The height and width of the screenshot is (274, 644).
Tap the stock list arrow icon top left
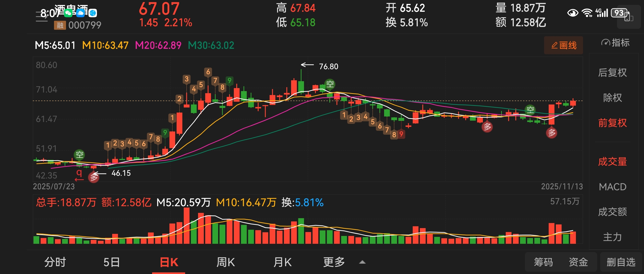click(42, 16)
